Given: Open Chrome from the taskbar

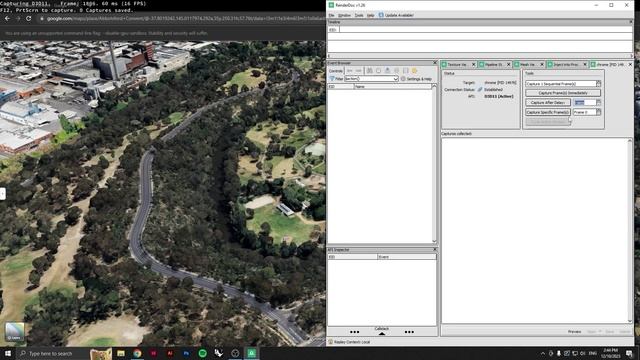Looking at the screenshot, I should (x=137, y=353).
